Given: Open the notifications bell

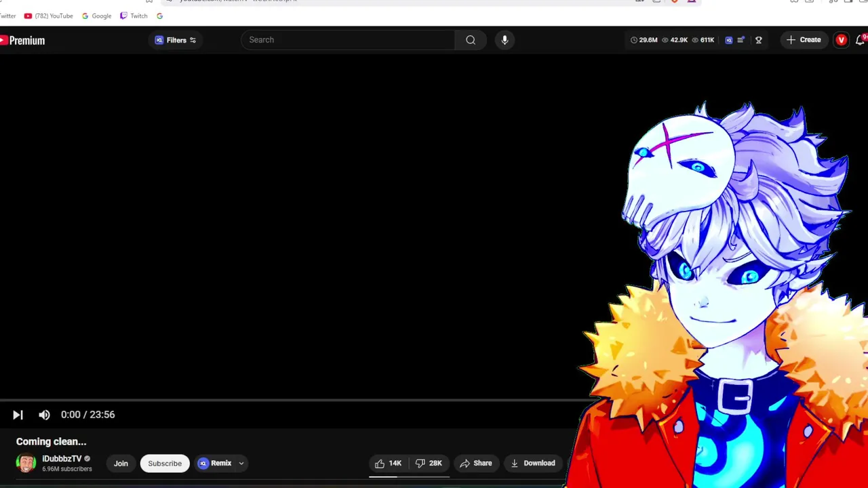Looking at the screenshot, I should (861, 40).
